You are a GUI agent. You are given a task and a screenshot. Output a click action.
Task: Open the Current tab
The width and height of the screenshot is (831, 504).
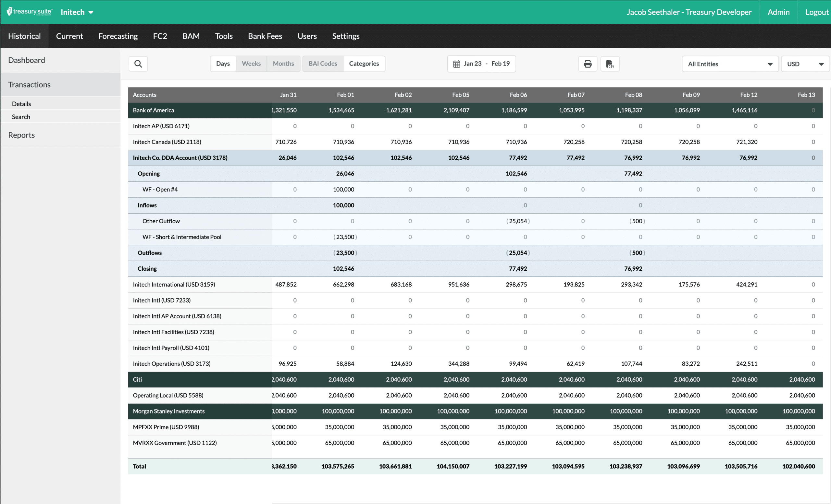69,36
